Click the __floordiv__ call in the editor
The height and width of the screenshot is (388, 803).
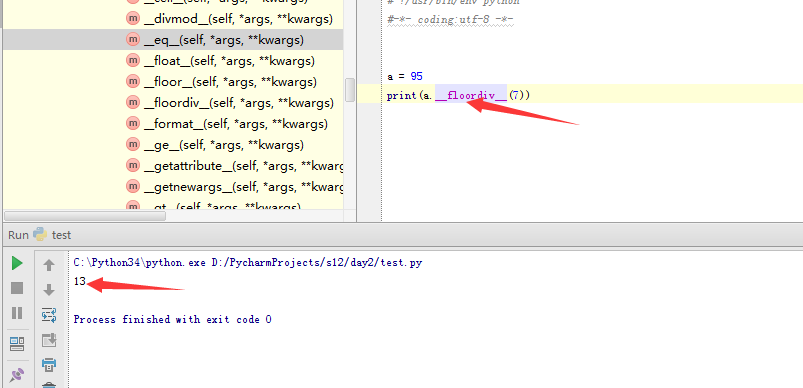[x=471, y=95]
